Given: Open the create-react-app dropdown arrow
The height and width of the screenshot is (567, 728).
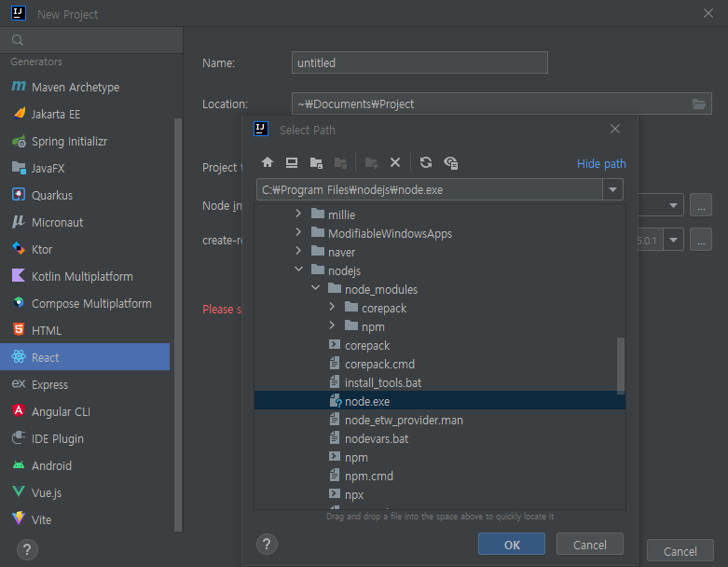Looking at the screenshot, I should pos(673,240).
